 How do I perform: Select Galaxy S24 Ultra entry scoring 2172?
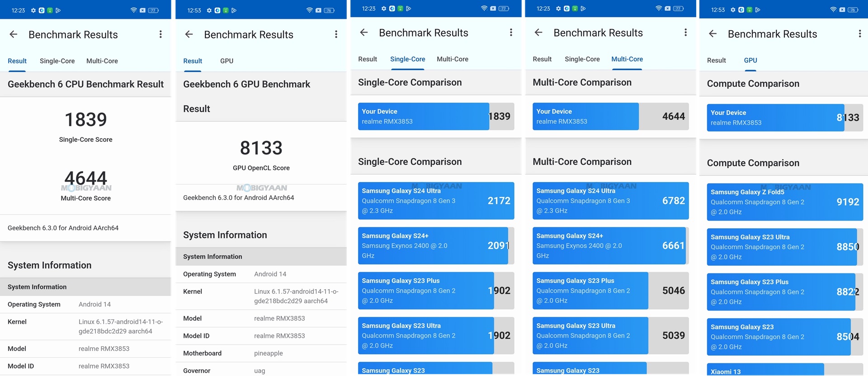coord(436,201)
